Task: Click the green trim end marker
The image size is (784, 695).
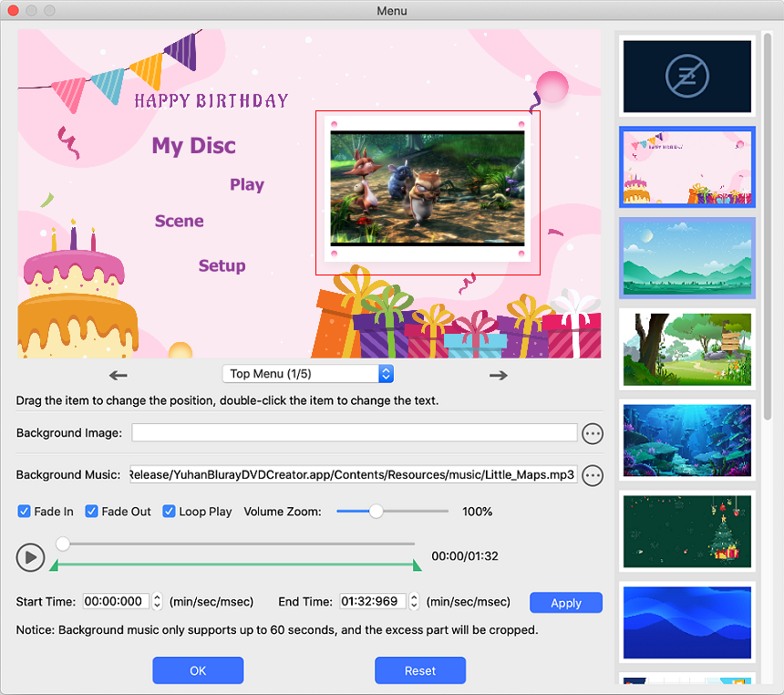Action: [417, 565]
